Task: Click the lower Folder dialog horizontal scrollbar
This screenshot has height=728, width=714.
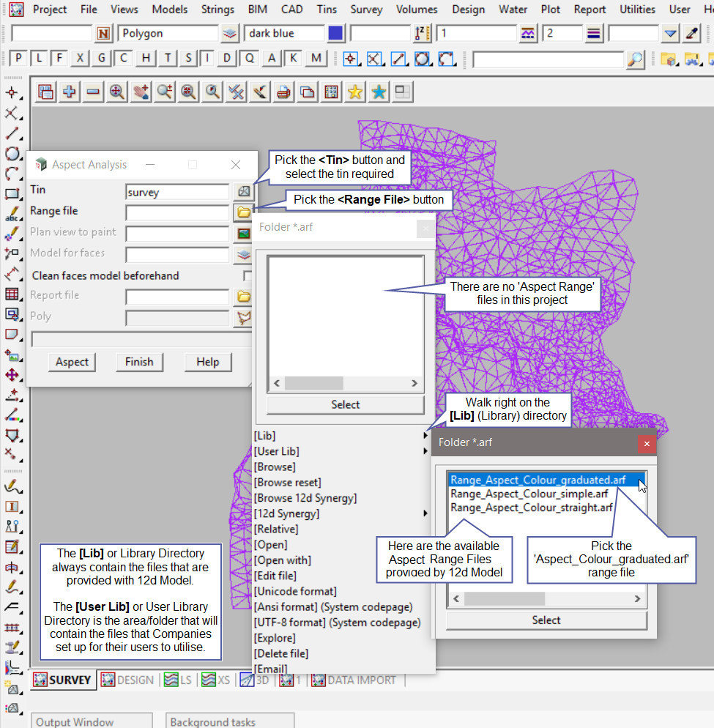Action: tap(546, 599)
